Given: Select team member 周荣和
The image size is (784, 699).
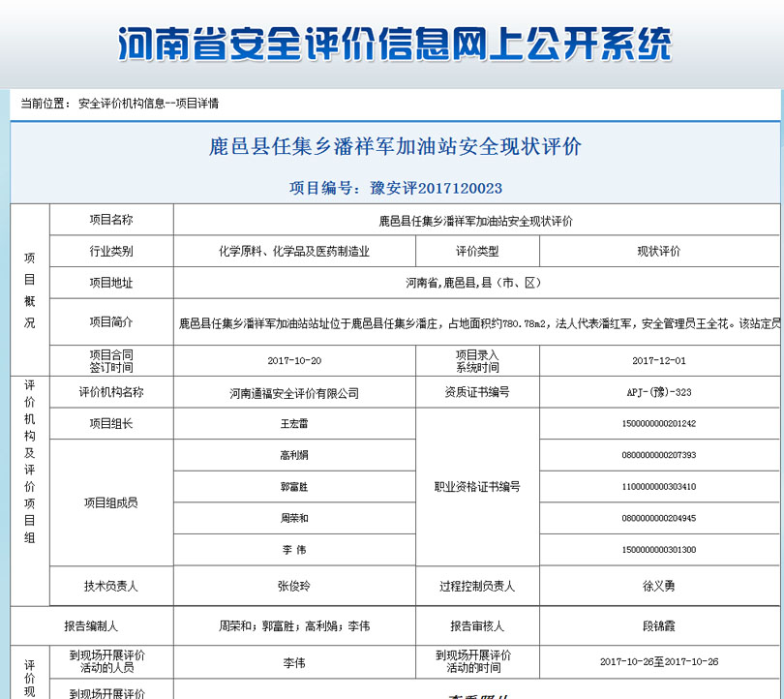Looking at the screenshot, I should (x=294, y=519).
